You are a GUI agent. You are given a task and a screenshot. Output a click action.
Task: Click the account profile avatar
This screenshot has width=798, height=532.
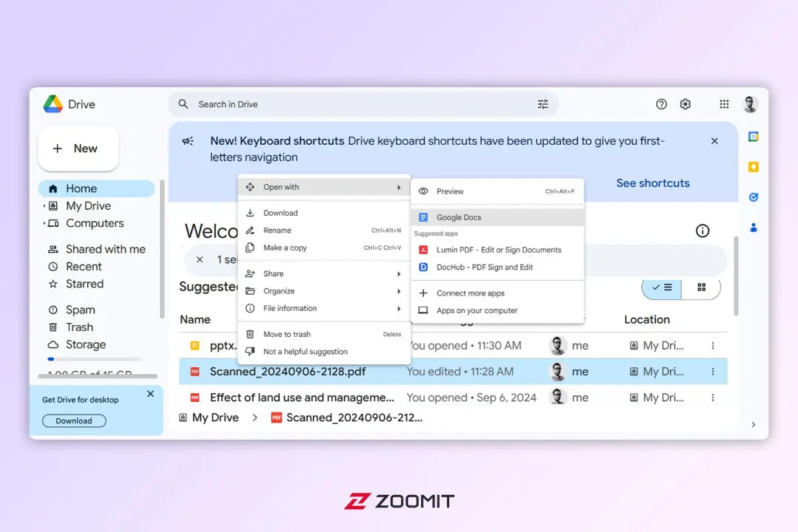tap(750, 104)
